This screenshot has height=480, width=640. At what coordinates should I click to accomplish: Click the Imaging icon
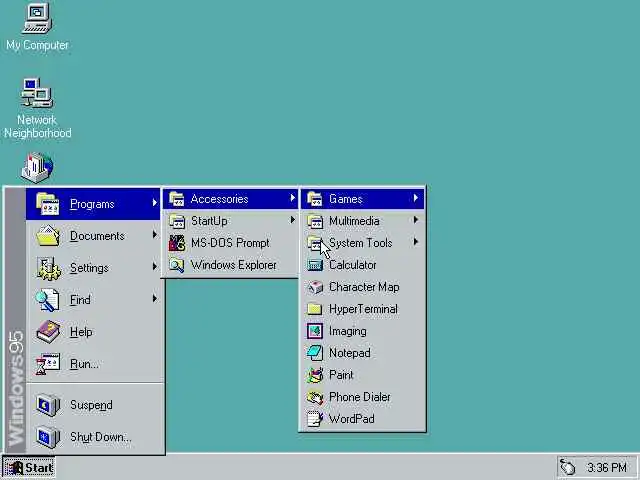point(315,331)
